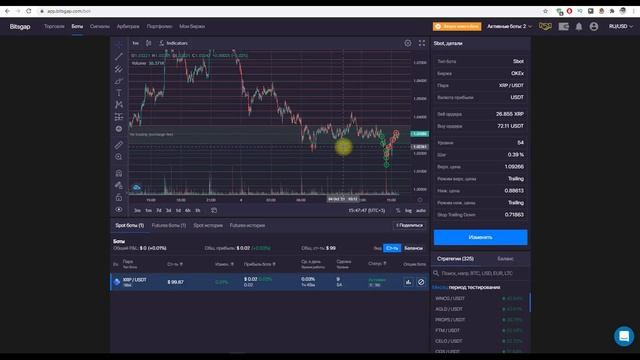This screenshot has width=640, height=360.
Task: Select the zoom-in tool on chart
Action: pos(119,157)
